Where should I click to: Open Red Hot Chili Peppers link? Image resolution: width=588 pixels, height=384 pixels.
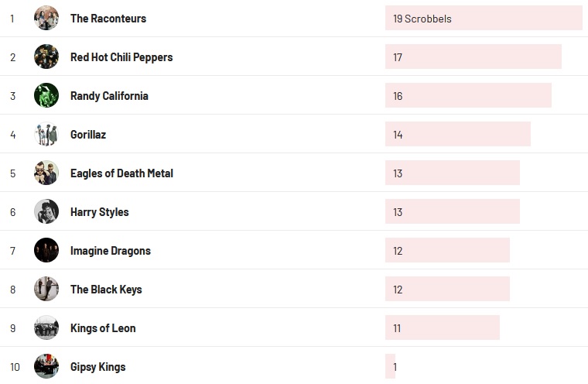tap(121, 57)
